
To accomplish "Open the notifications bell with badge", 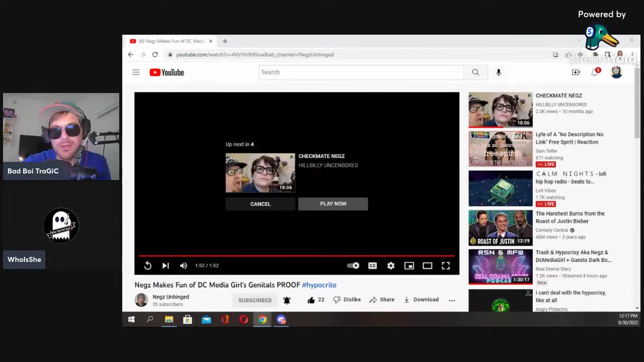I will pyautogui.click(x=595, y=72).
